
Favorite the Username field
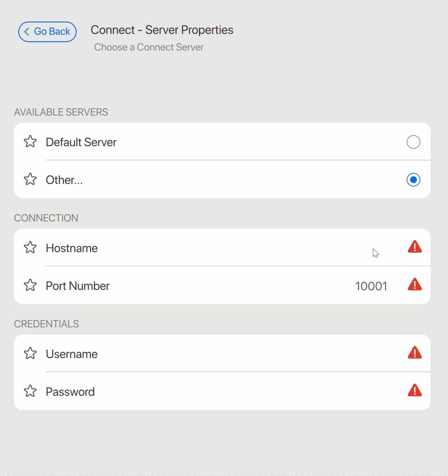coord(30,353)
